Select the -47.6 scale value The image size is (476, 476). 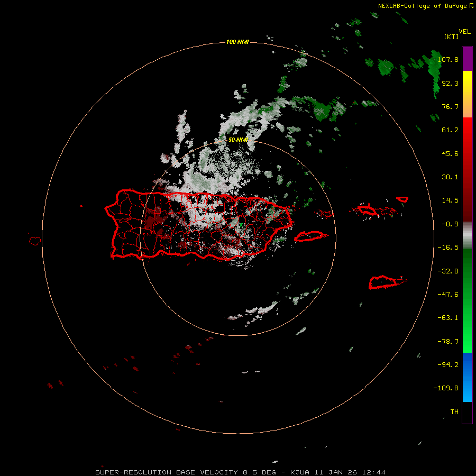click(448, 295)
